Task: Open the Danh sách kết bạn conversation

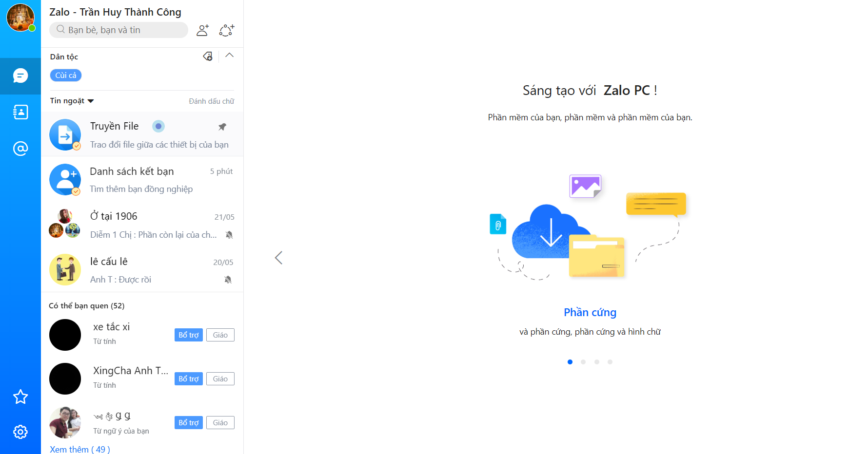Action: (x=142, y=179)
